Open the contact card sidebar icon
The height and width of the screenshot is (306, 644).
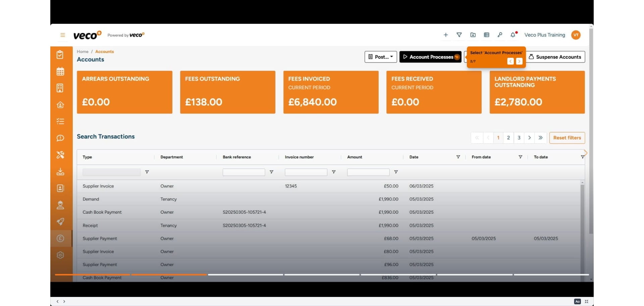[60, 188]
